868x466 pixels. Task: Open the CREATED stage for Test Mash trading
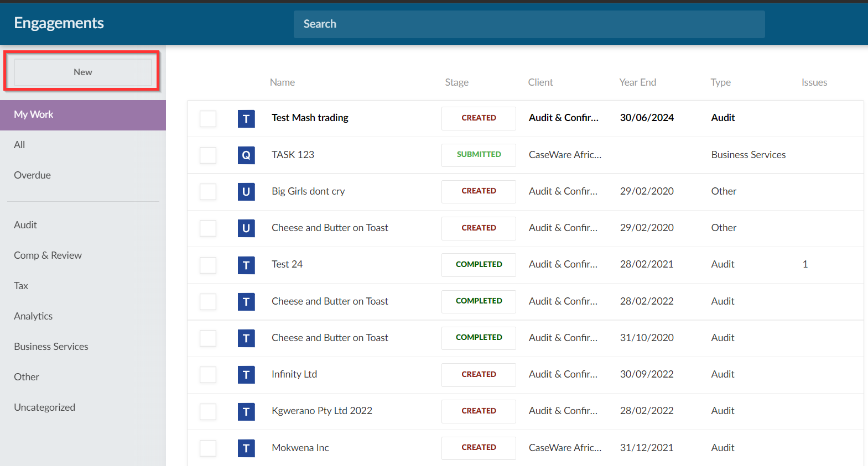click(x=479, y=118)
